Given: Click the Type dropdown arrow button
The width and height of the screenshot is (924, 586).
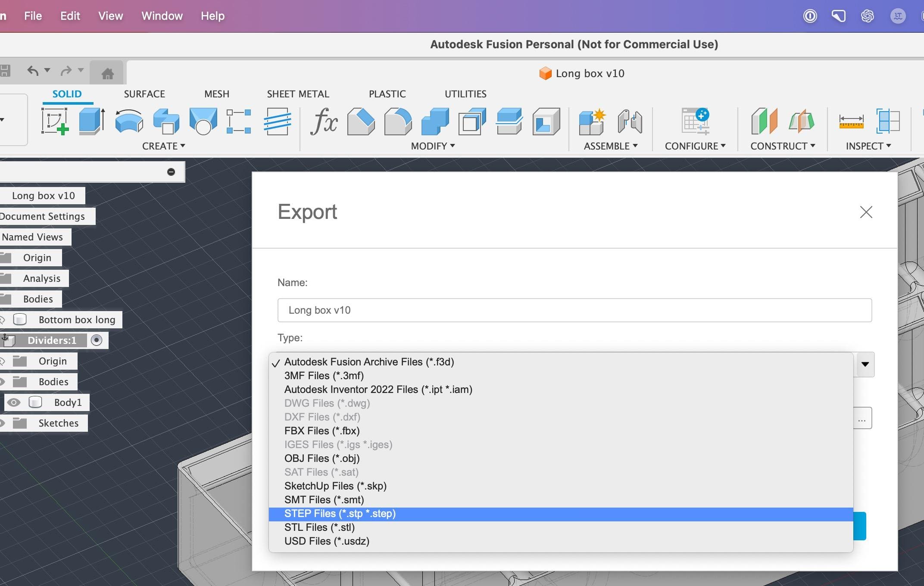Looking at the screenshot, I should click(865, 365).
